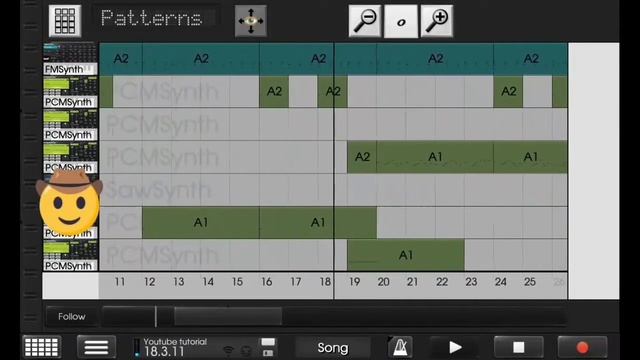
Task: Click bar 25 on the timeline ruler
Action: [x=530, y=282]
